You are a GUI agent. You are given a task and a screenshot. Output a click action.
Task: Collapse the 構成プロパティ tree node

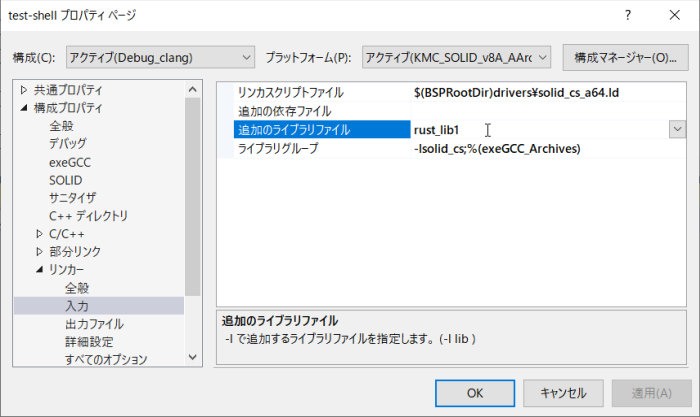(x=23, y=108)
